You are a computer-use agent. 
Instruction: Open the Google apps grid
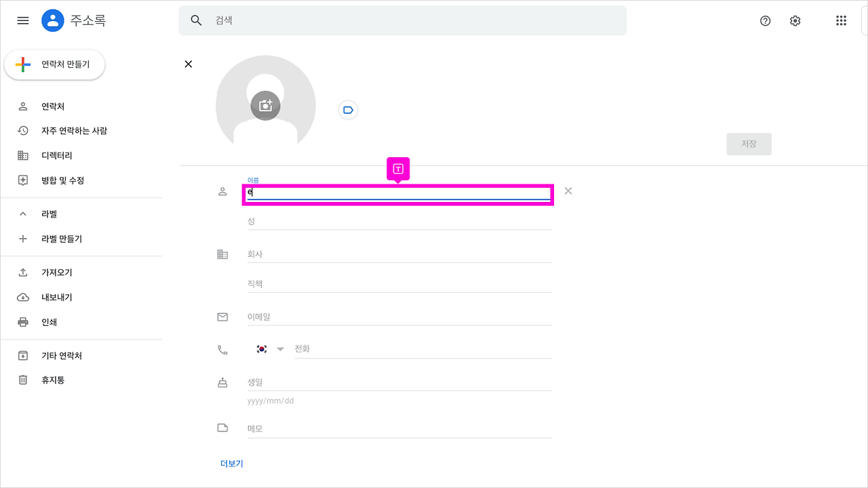tap(841, 20)
